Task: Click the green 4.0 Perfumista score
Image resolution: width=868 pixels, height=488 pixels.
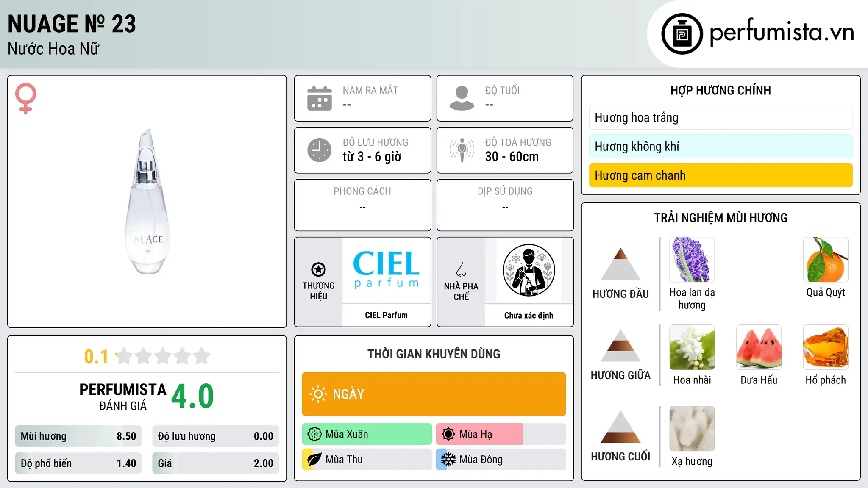Action: pos(192,396)
